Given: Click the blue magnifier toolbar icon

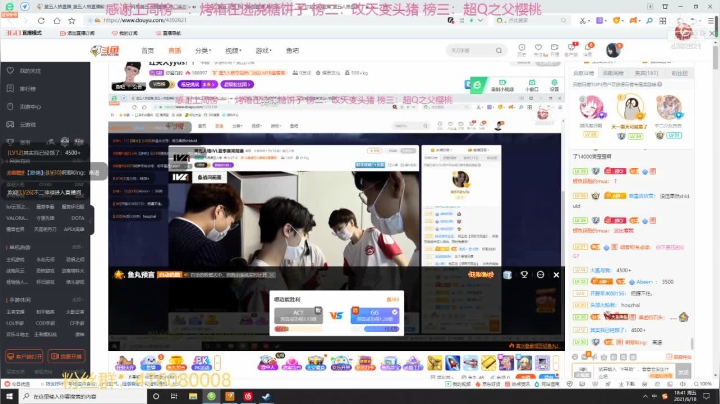Looking at the screenshot, I should pos(649,21).
